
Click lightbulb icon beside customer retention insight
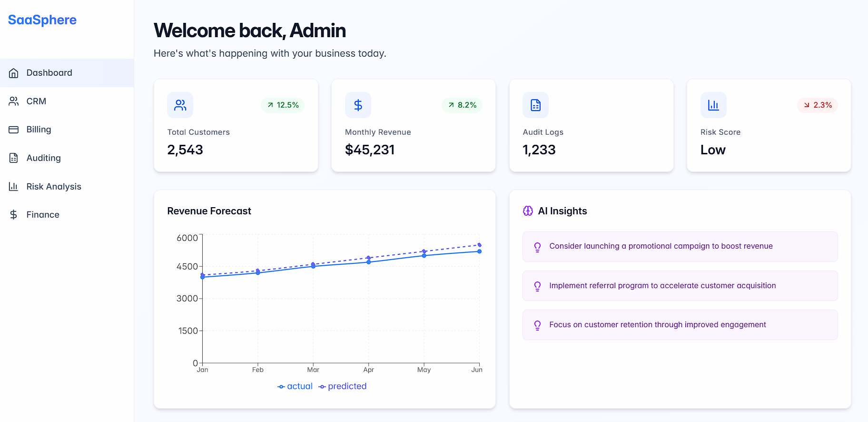(538, 325)
